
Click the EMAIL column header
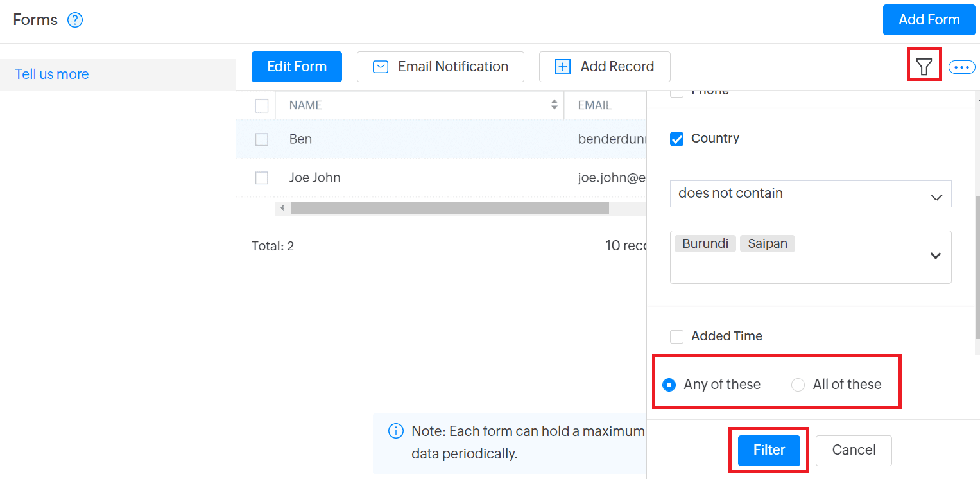tap(595, 105)
